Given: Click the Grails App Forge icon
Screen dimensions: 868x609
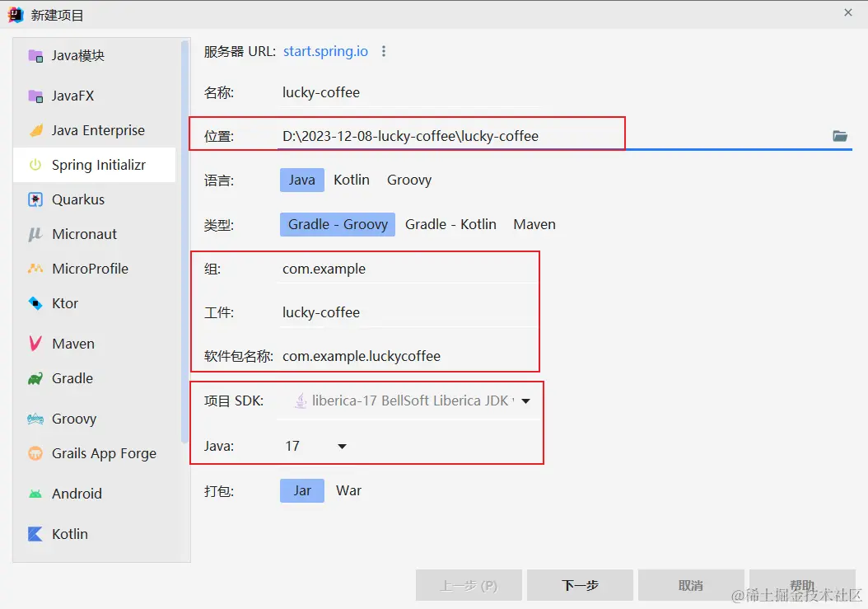Looking at the screenshot, I should click(35, 453).
